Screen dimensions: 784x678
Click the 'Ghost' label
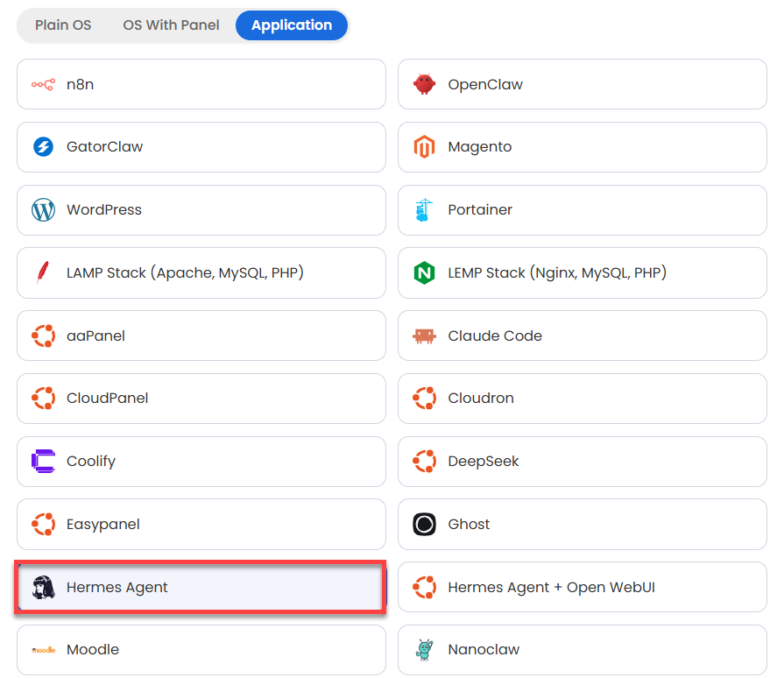[x=469, y=525]
